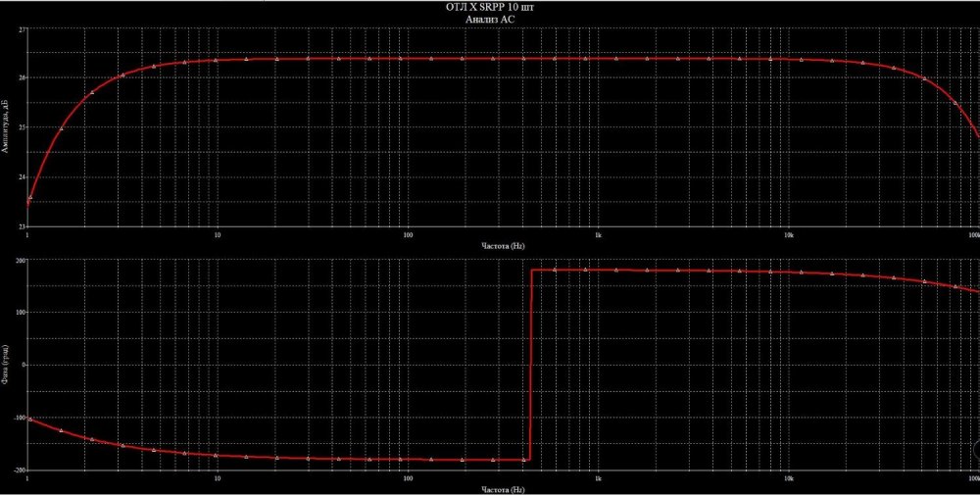Select the "Амплитуда, дБ" vertical axis label

(6, 127)
